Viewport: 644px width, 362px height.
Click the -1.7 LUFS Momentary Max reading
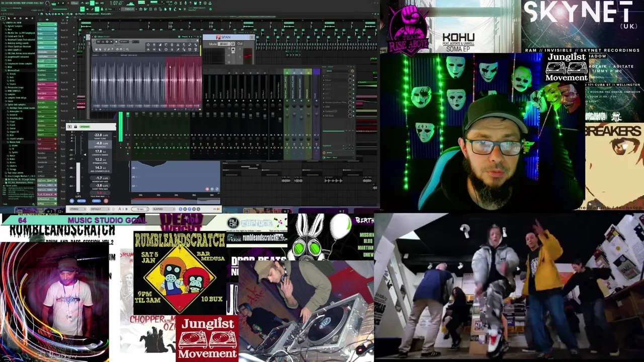(x=100, y=178)
